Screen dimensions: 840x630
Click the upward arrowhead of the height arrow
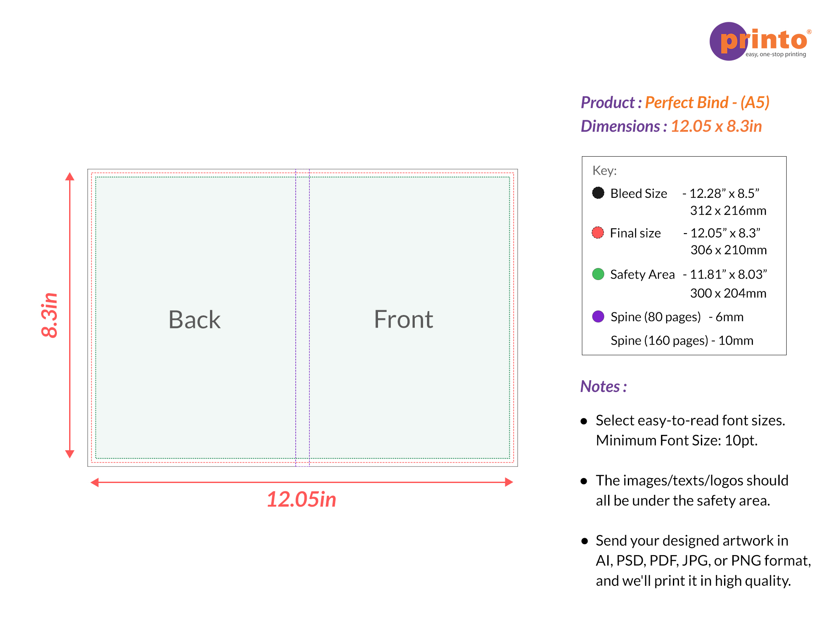click(x=70, y=176)
